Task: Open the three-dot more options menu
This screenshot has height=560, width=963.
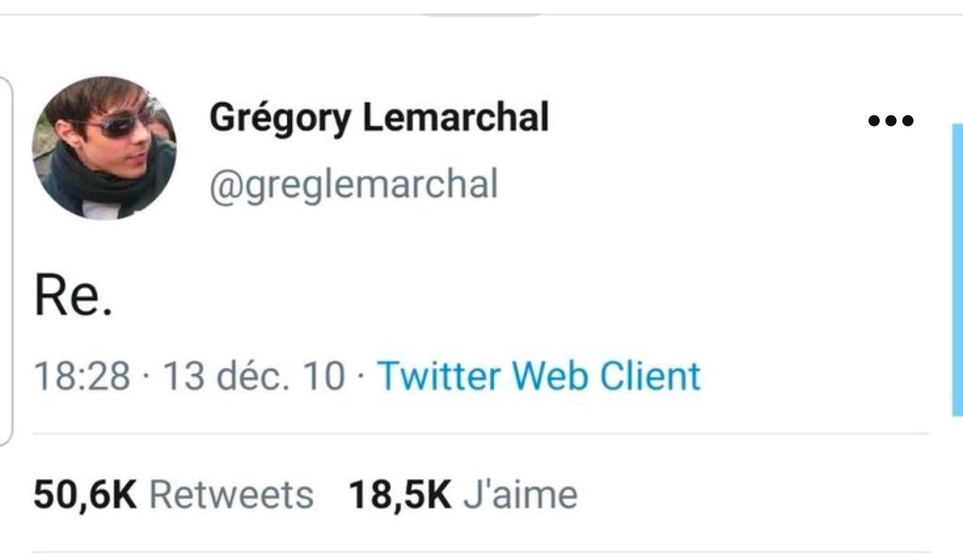Action: tap(891, 120)
